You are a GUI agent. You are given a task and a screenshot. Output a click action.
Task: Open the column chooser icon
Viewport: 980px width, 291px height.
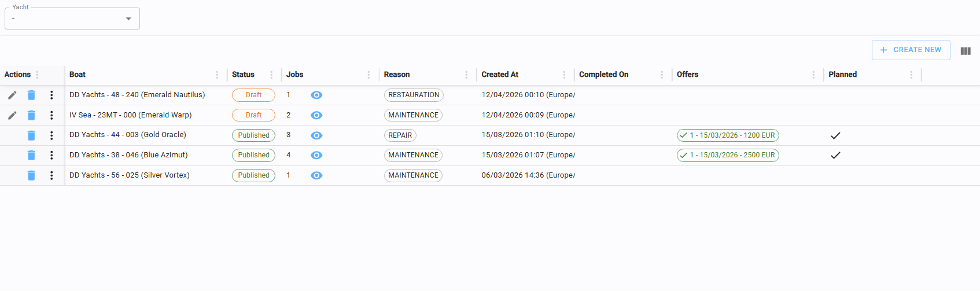966,51
